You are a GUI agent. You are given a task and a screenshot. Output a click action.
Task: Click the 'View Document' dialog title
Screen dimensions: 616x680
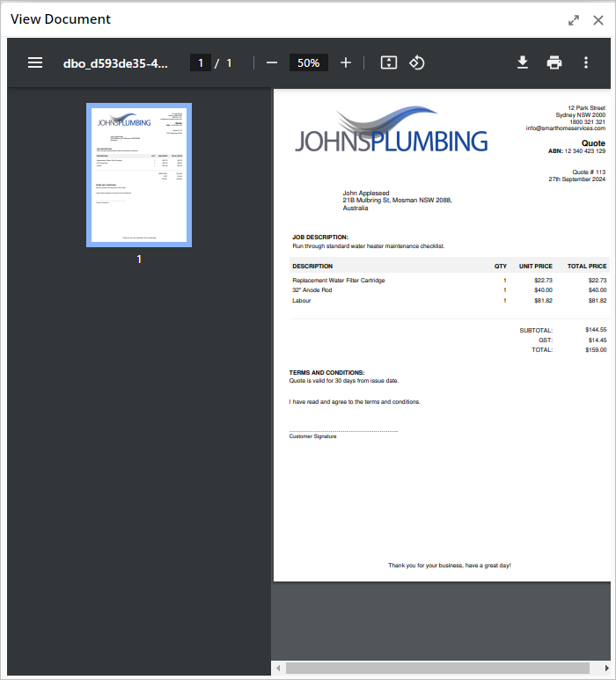[61, 19]
